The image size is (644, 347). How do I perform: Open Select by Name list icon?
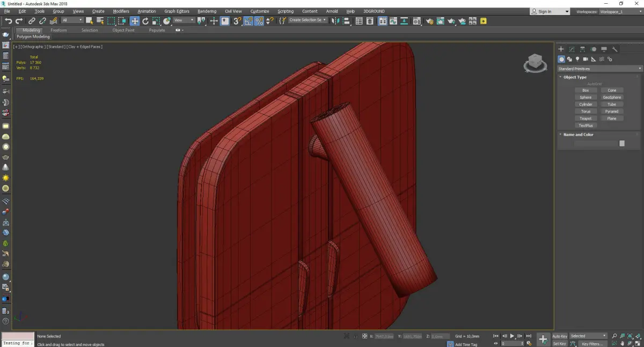pos(100,21)
